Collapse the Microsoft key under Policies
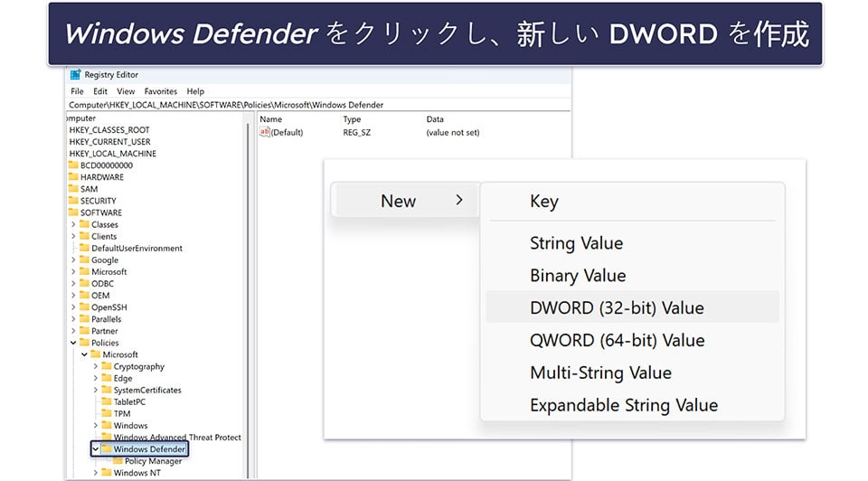Image resolution: width=868 pixels, height=481 pixels. click(x=84, y=354)
